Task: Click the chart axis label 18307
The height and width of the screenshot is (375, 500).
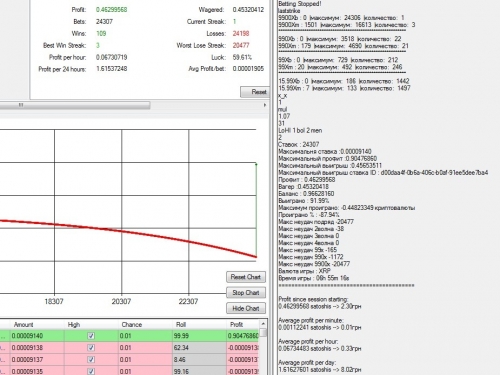Action: [x=54, y=301]
